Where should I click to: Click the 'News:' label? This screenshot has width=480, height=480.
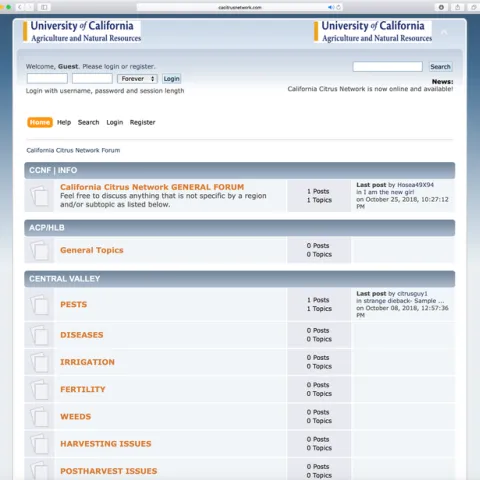pyautogui.click(x=442, y=82)
